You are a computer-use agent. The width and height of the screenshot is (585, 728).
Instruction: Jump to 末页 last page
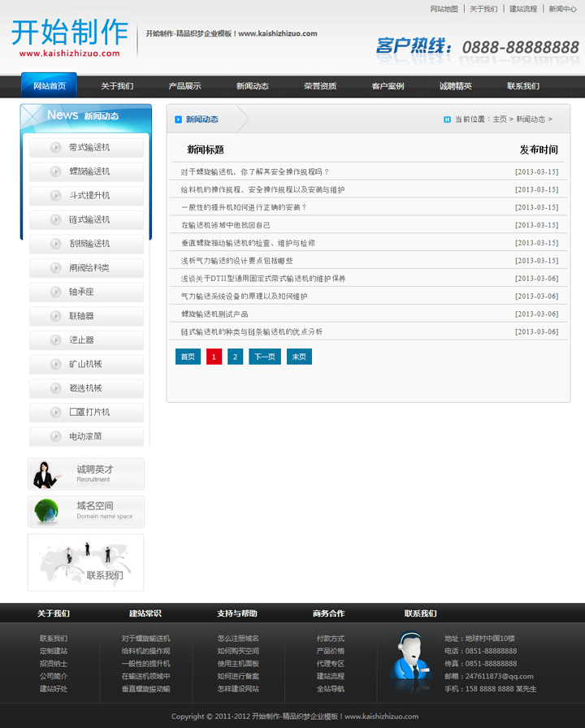(299, 357)
